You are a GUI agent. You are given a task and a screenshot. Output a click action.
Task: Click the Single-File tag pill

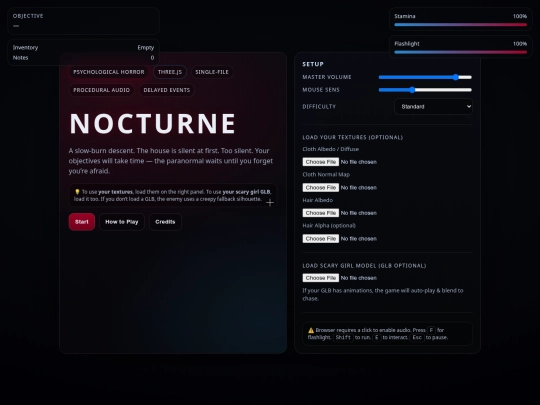[x=212, y=72]
